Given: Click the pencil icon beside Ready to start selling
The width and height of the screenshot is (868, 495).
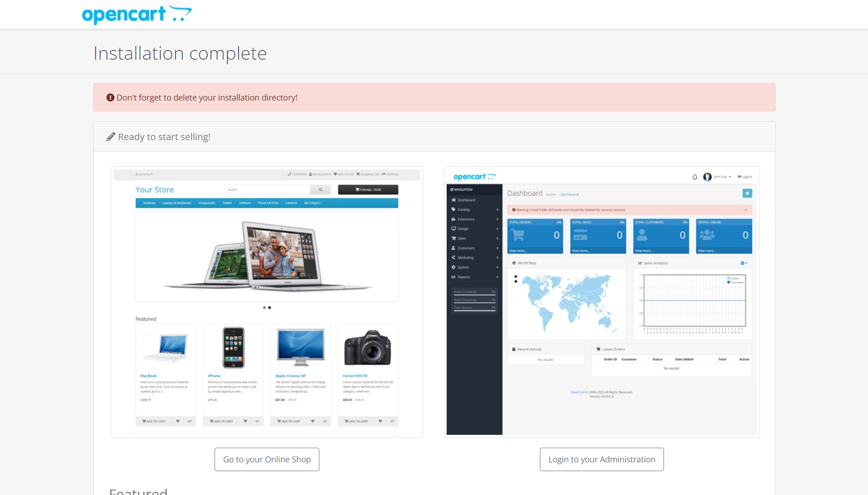Looking at the screenshot, I should [x=110, y=137].
